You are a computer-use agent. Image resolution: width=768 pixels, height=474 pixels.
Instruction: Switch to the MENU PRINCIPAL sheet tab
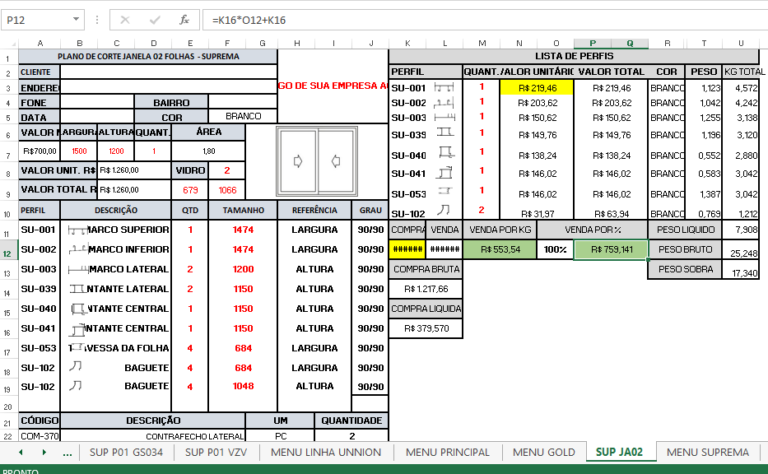tap(447, 452)
